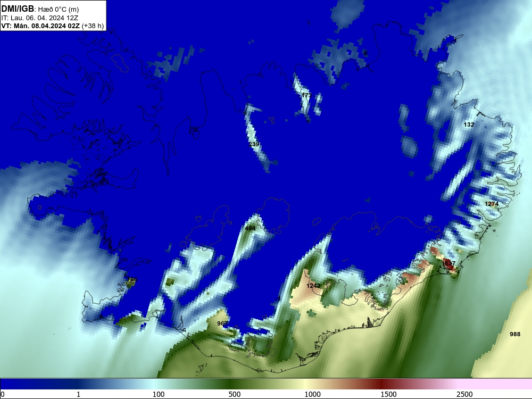
Task: Click the map value 132
Action: pos(469,124)
